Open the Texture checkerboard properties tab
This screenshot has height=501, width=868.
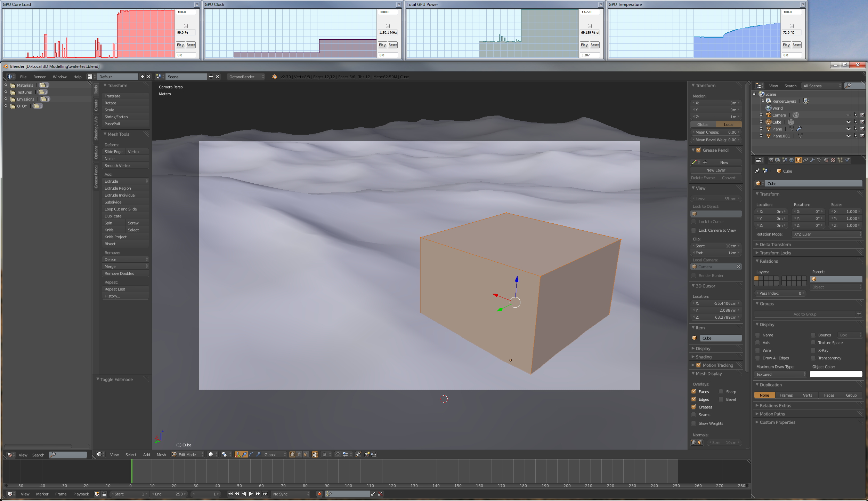[833, 160]
